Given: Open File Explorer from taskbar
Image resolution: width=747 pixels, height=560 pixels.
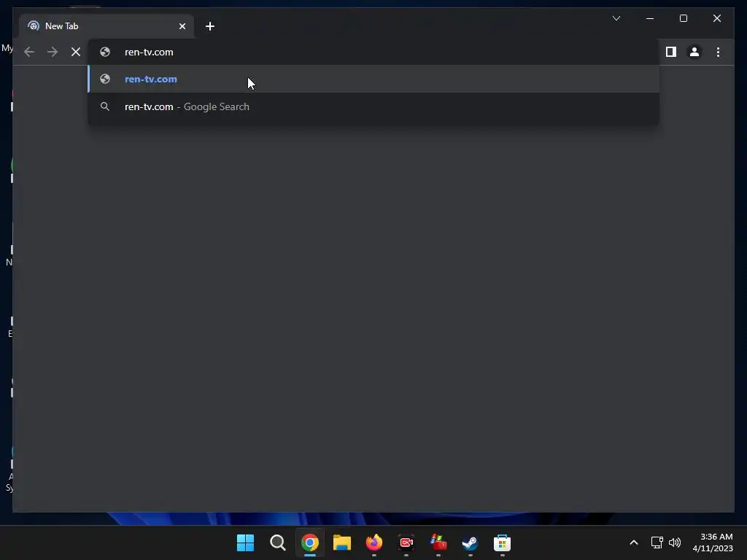Looking at the screenshot, I should (x=341, y=542).
